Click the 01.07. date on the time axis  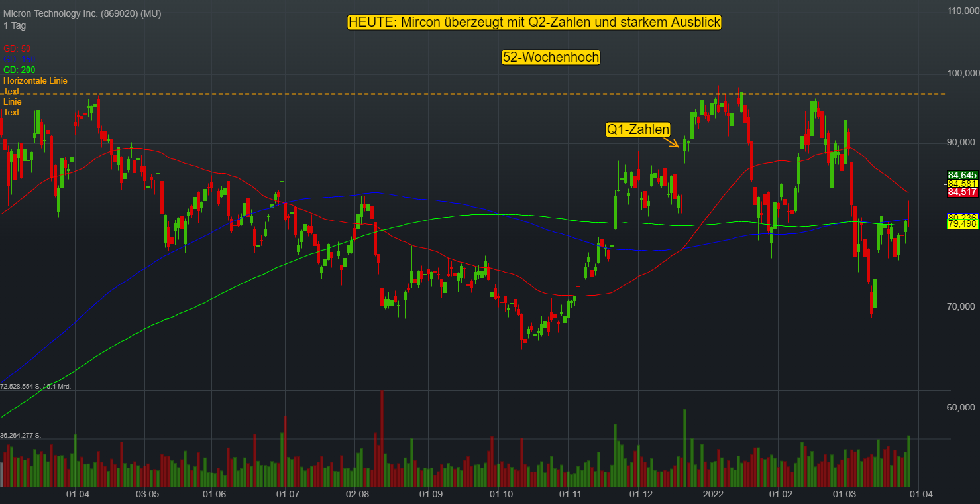pyautogui.click(x=289, y=495)
